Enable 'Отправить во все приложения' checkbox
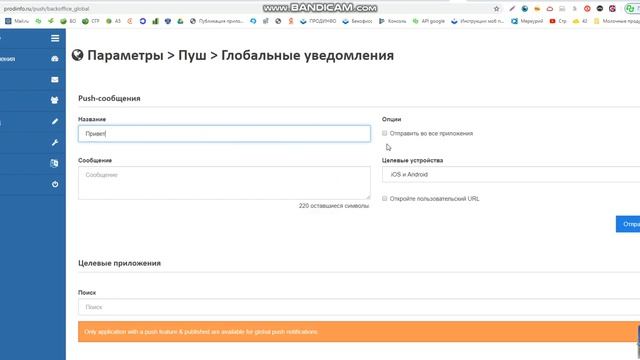The height and width of the screenshot is (360, 640). coord(384,133)
